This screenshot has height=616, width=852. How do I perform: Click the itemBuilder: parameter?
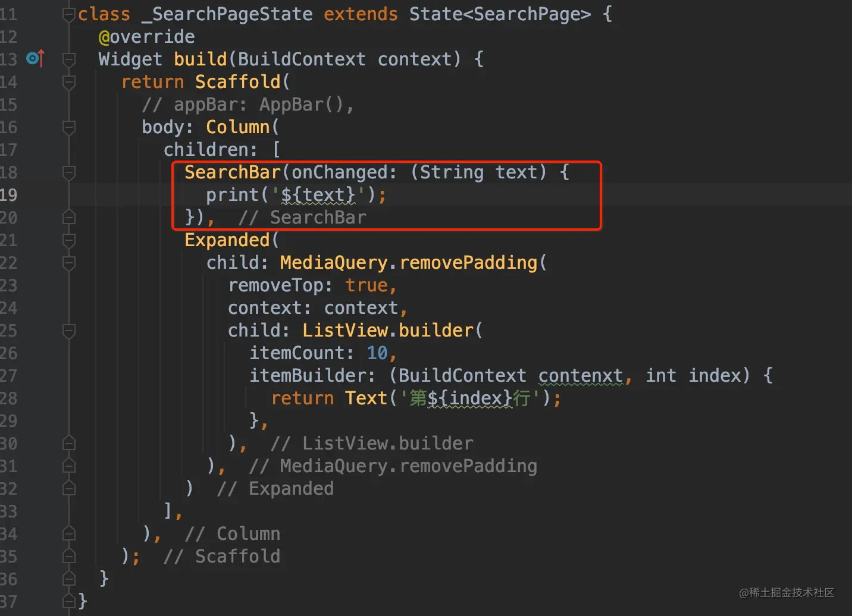312,376
